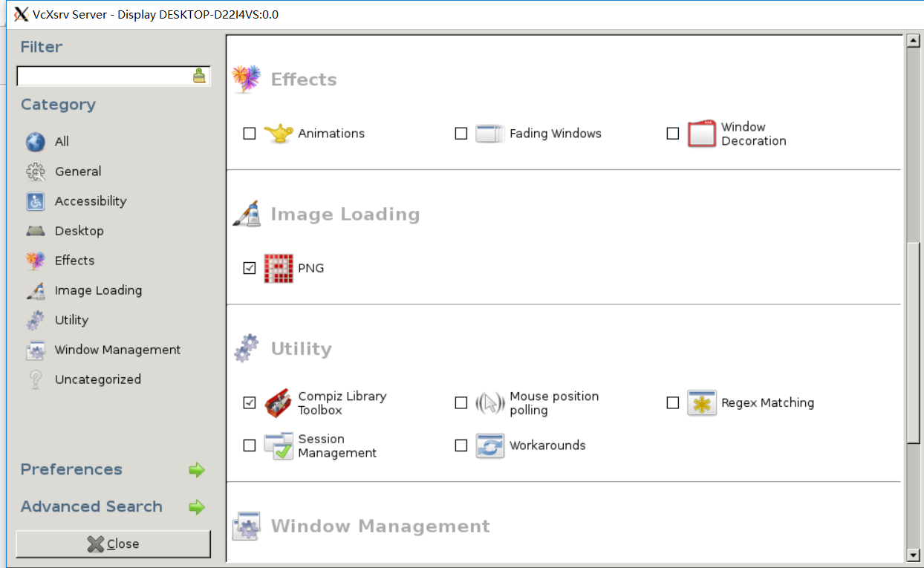Open the Animations plugin lamp icon
This screenshot has width=924, height=568.
279,134
